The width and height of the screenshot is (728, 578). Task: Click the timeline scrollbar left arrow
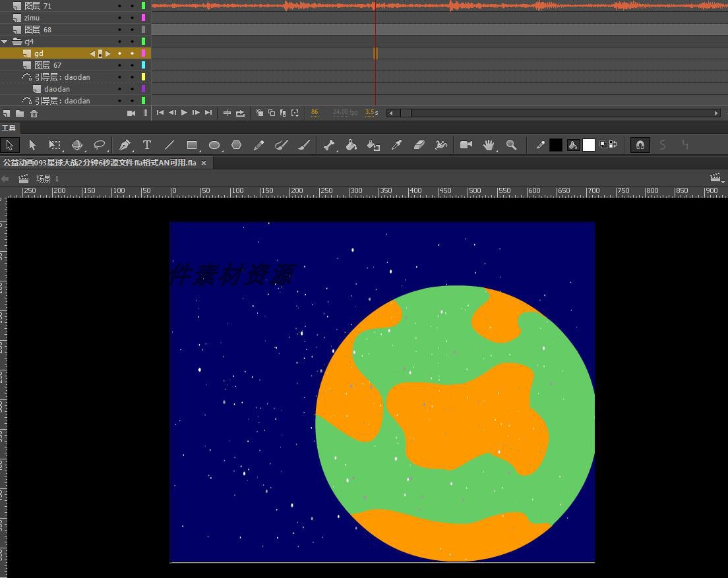(391, 113)
